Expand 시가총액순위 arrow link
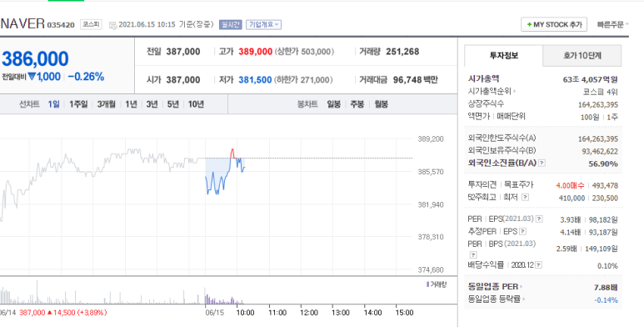 tap(492, 91)
